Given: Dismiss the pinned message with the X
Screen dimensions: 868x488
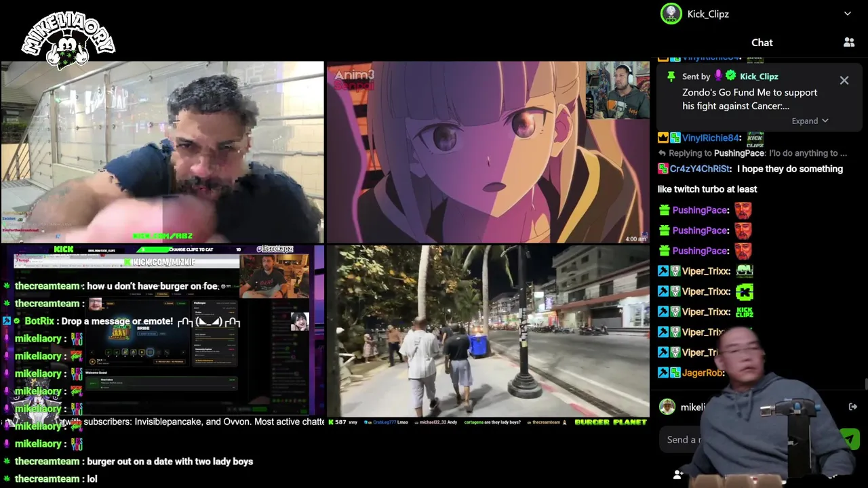Looking at the screenshot, I should click(844, 81).
